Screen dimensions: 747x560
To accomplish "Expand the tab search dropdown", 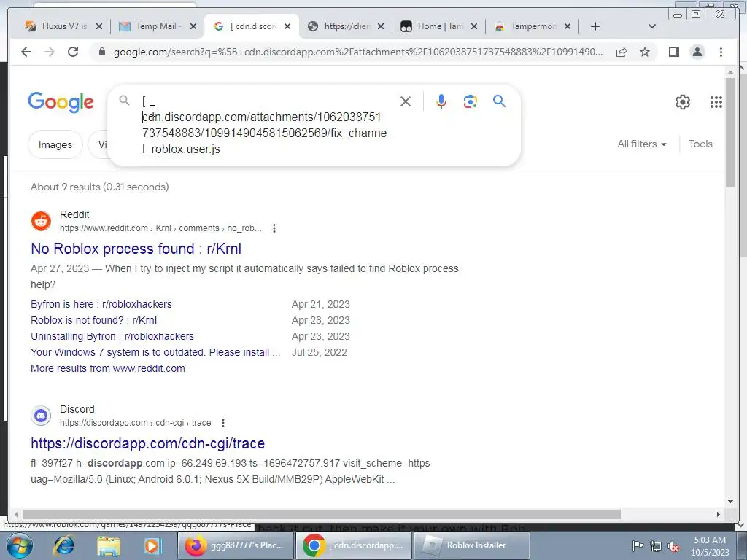I will pyautogui.click(x=652, y=26).
